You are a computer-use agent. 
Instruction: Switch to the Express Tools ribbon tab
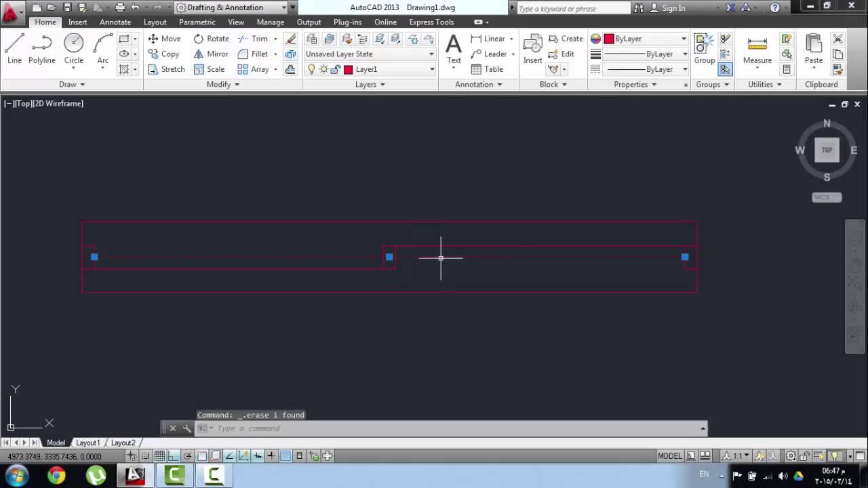click(x=431, y=22)
